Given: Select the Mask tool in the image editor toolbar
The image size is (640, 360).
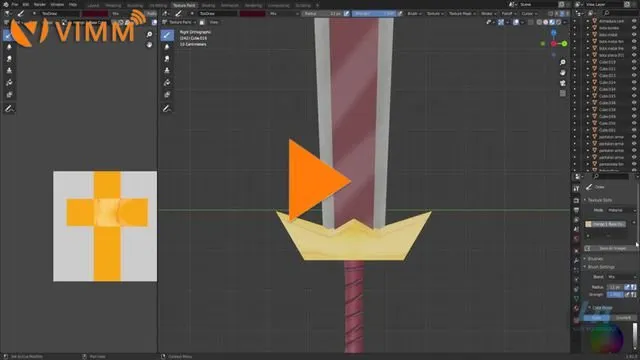Looking at the screenshot, I should pos(9,94).
